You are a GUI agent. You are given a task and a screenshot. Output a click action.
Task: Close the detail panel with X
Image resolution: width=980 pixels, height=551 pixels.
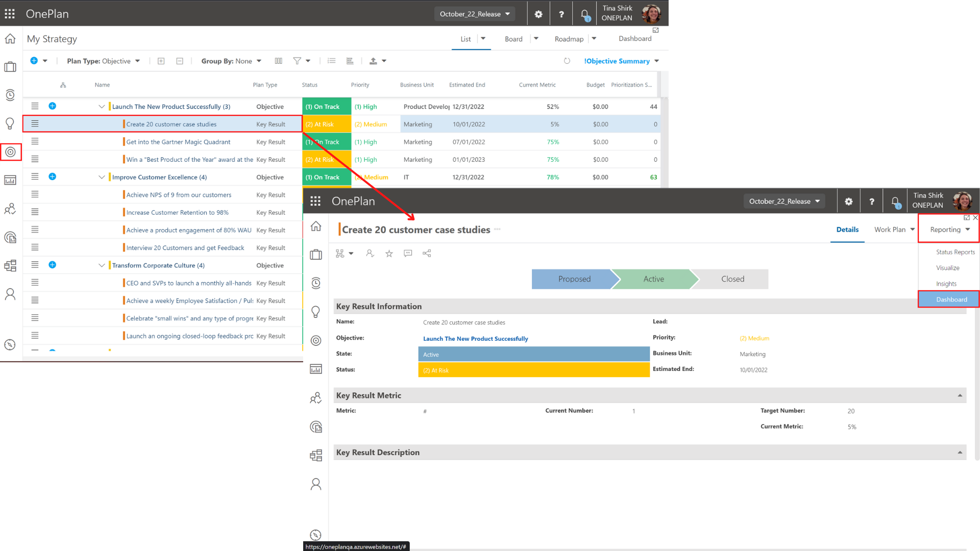[975, 218]
